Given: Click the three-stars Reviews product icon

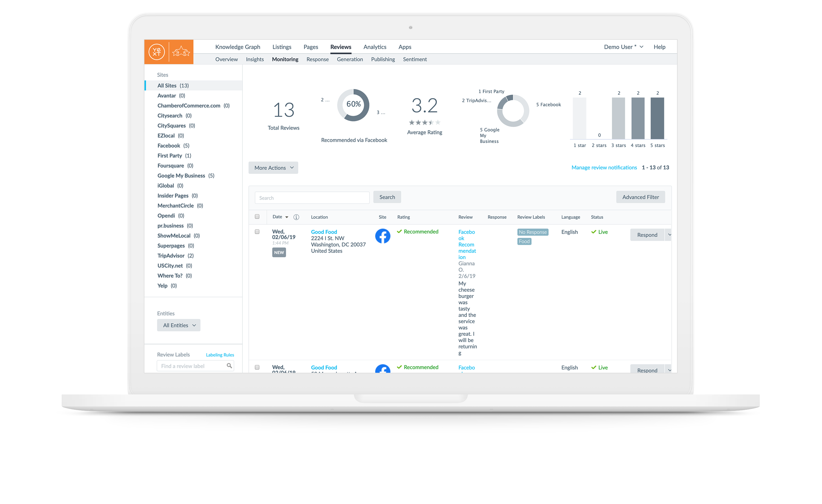Looking at the screenshot, I should pyautogui.click(x=181, y=52).
